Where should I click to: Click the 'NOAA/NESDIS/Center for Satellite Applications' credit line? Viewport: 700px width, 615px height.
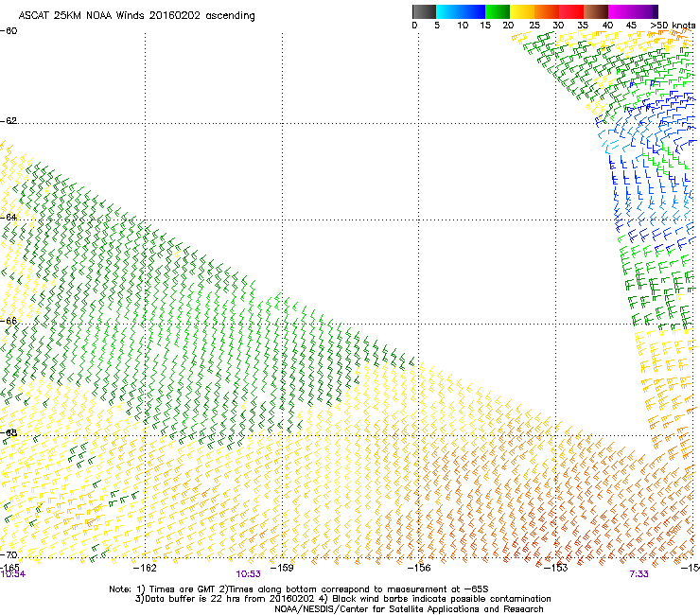coord(409,609)
